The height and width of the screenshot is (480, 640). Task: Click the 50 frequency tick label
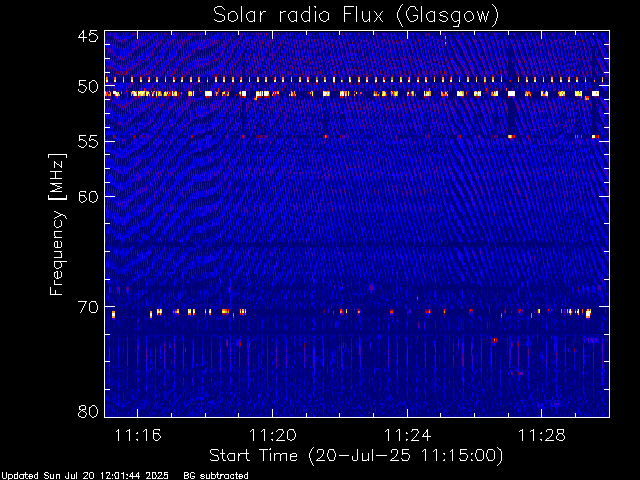click(x=88, y=87)
